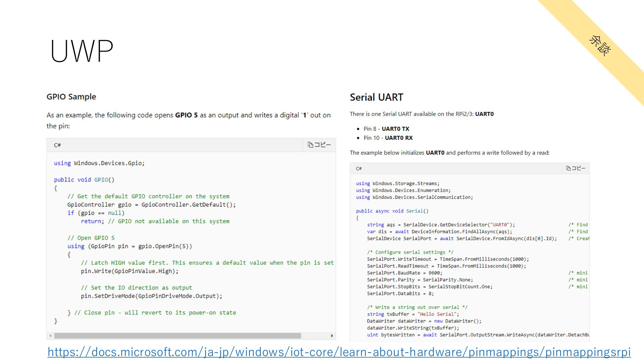Click '// Set the IO direction as output' comment
This screenshot has height=362, width=644.
[x=137, y=288]
